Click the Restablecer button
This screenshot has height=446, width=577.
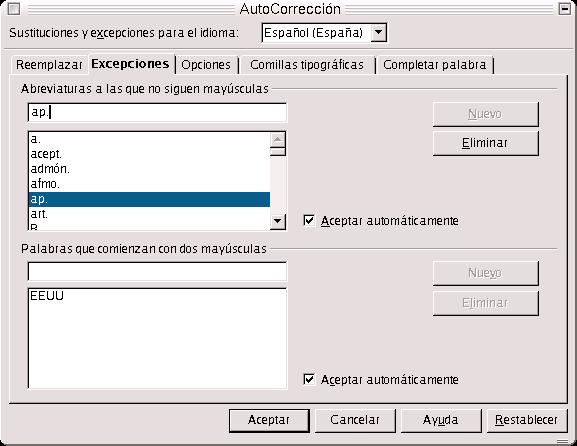click(526, 420)
